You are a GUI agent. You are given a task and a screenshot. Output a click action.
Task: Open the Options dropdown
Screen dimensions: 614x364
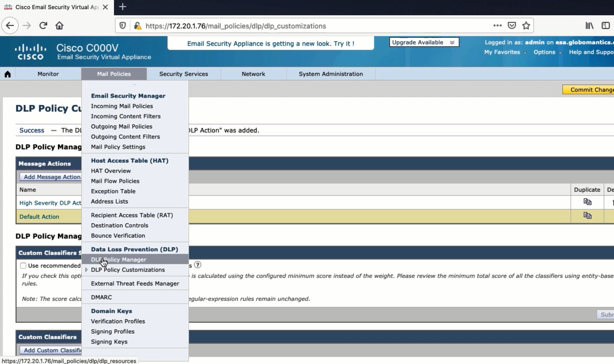click(x=547, y=52)
